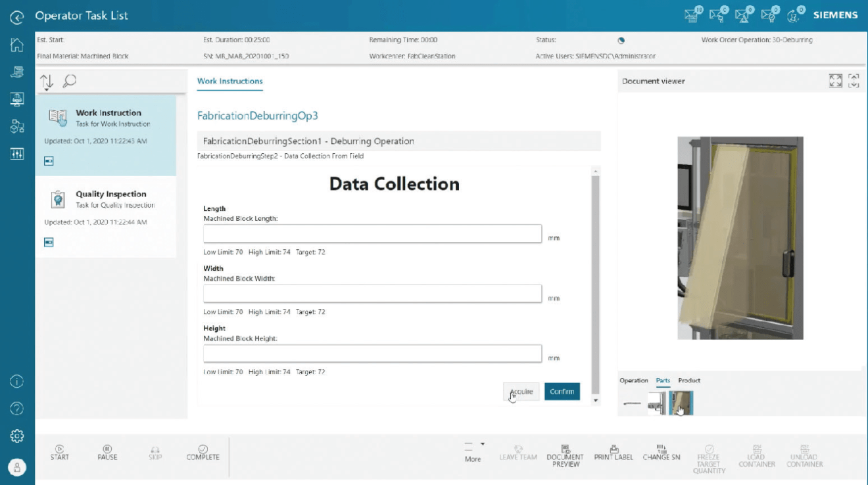
Task: Click the scroll down arrow of data form
Action: tap(596, 400)
